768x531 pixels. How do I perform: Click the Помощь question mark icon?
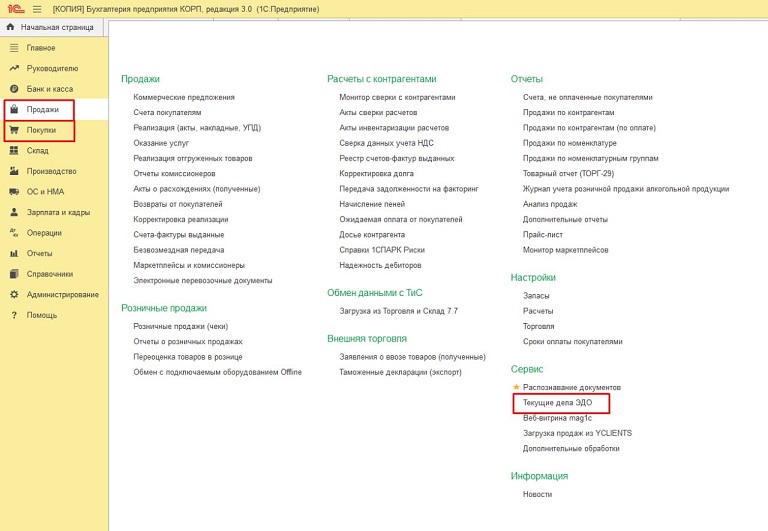(14, 315)
